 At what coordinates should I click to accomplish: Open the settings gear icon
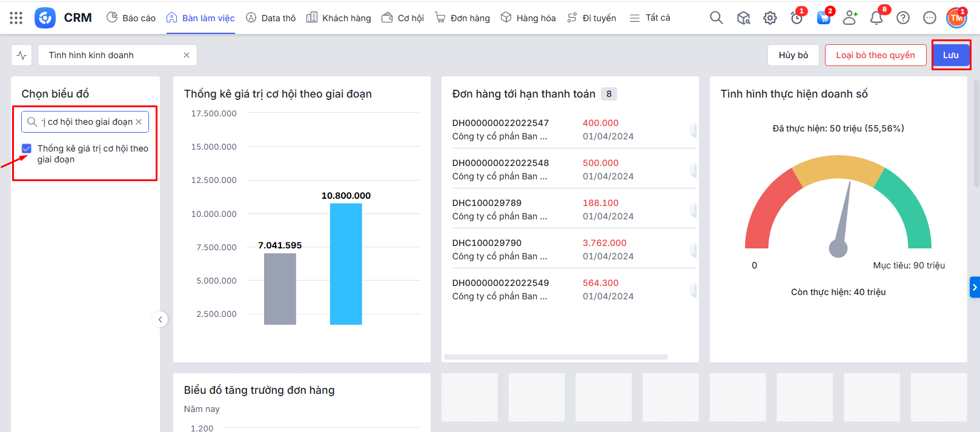click(x=770, y=18)
